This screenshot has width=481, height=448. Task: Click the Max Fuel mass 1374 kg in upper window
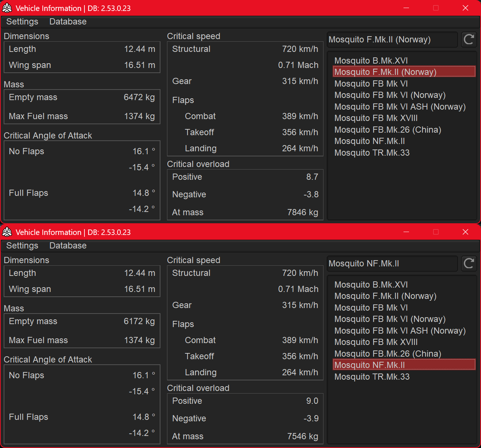tap(139, 116)
